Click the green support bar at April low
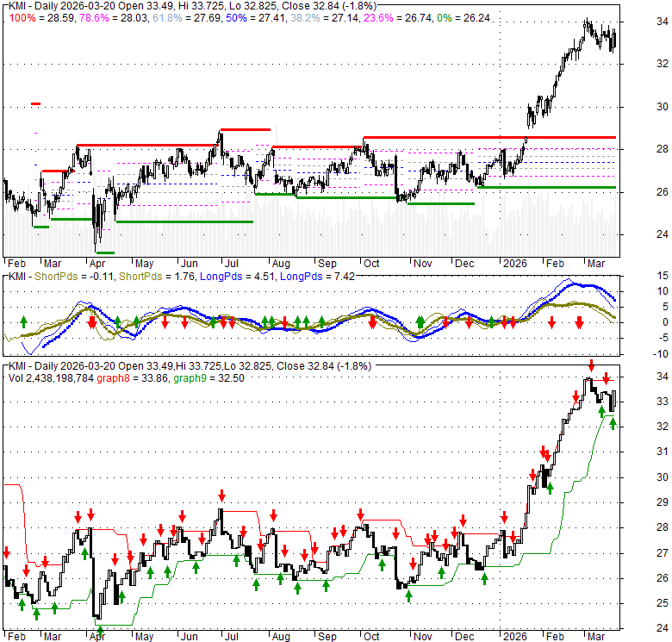Image resolution: width=672 pixels, height=642 pixels. coord(105,252)
